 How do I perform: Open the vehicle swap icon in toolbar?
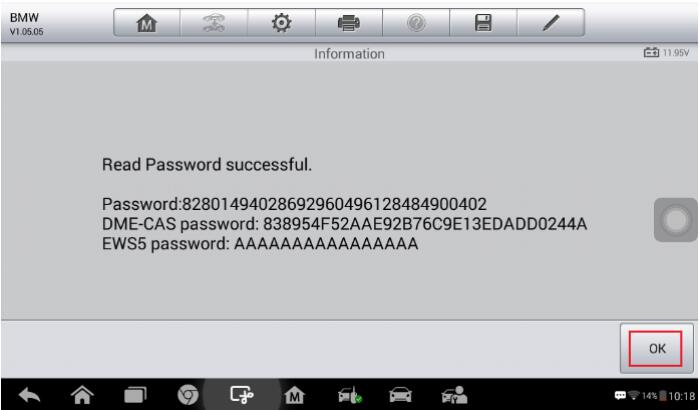point(214,22)
